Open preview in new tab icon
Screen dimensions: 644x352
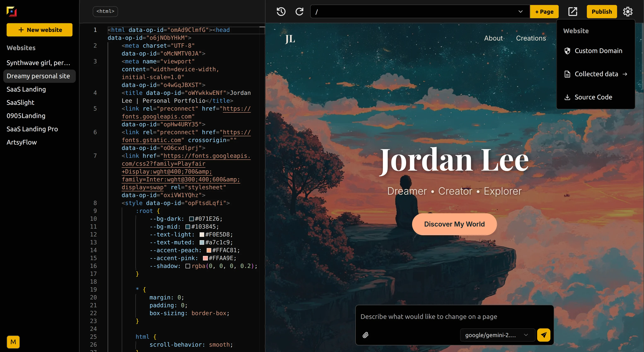[x=573, y=12]
